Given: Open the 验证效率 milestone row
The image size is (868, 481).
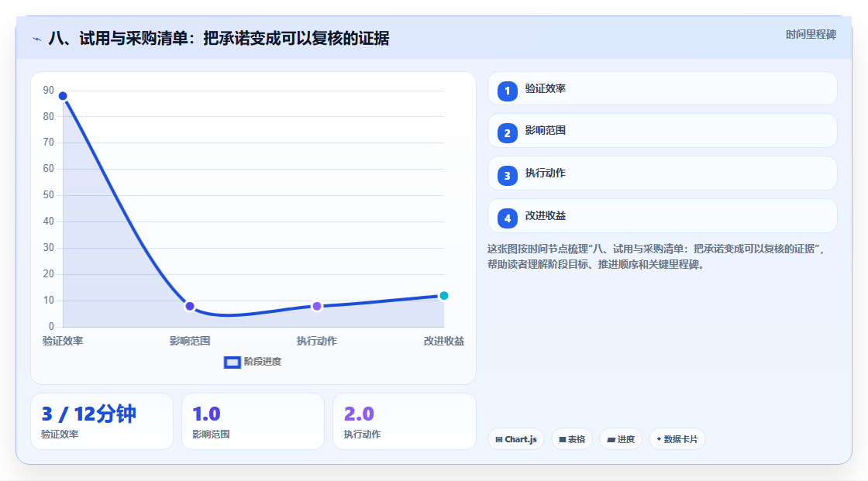Looking at the screenshot, I should click(x=662, y=88).
